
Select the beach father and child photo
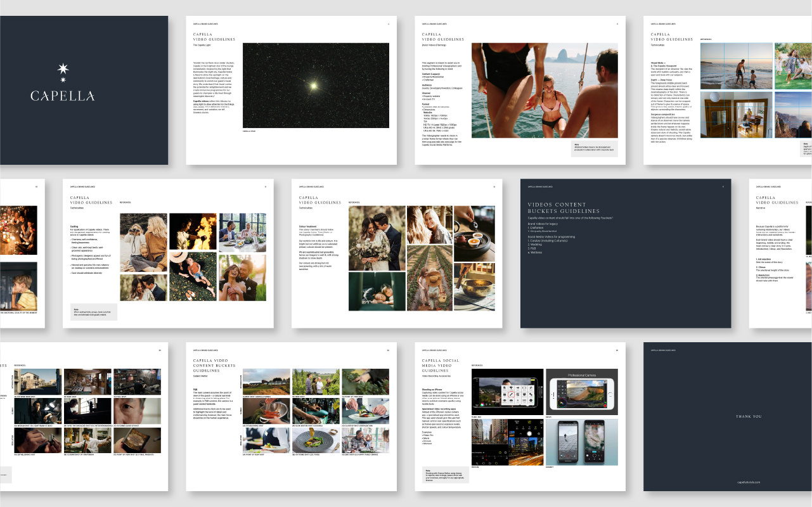pyautogui.click(x=736, y=65)
